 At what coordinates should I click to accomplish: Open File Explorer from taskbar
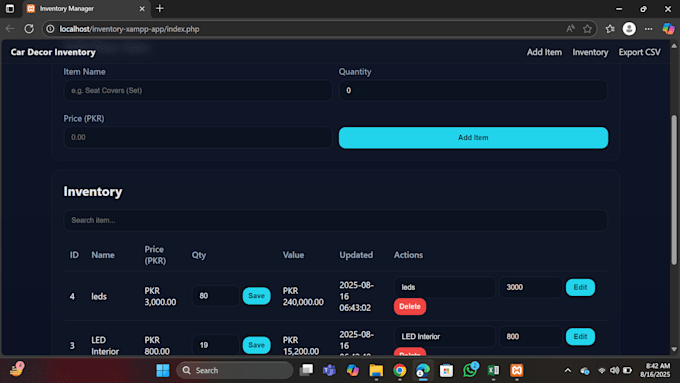[x=376, y=370]
